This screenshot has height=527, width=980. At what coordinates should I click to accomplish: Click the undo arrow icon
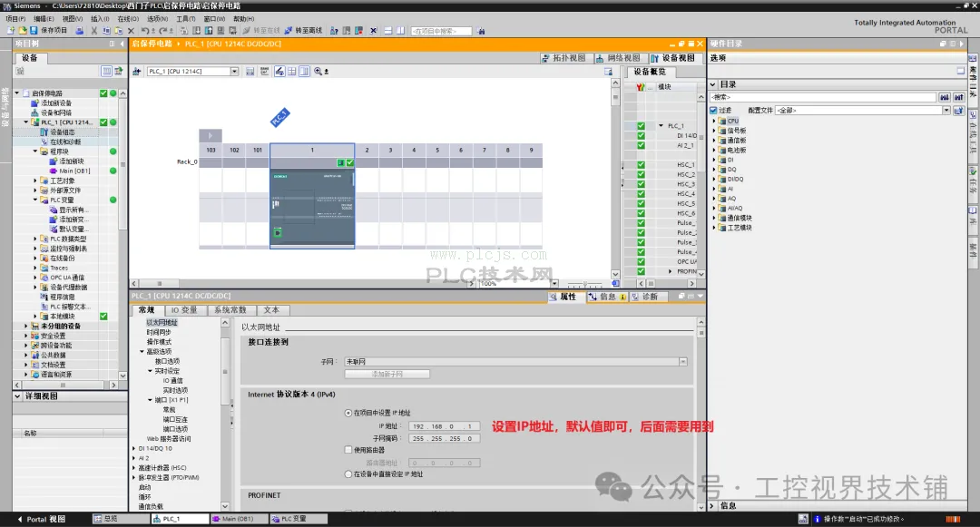point(145,30)
